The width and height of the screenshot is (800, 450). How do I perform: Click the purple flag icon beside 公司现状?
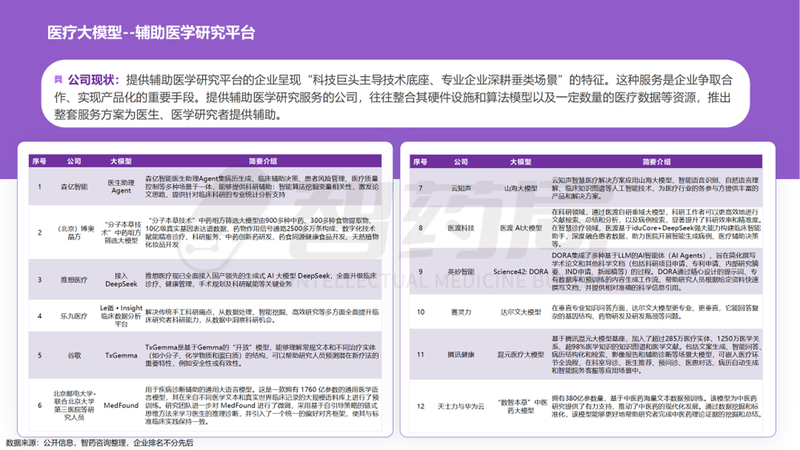click(58, 80)
